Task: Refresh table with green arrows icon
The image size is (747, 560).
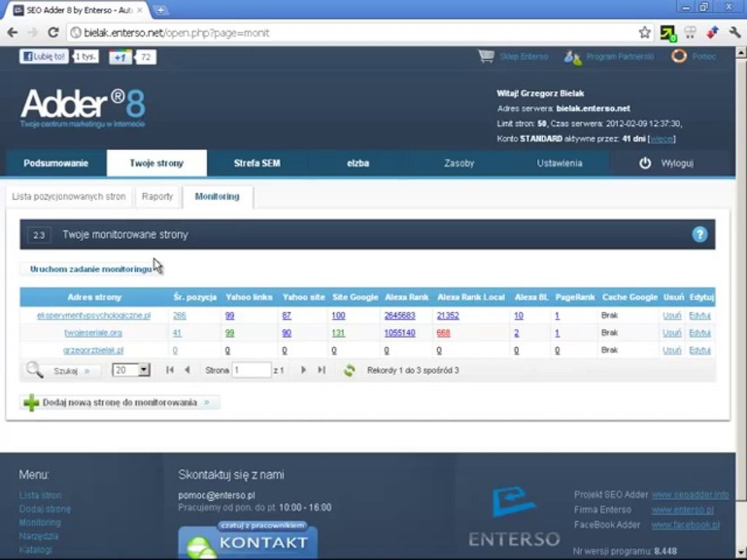Action: tap(349, 370)
